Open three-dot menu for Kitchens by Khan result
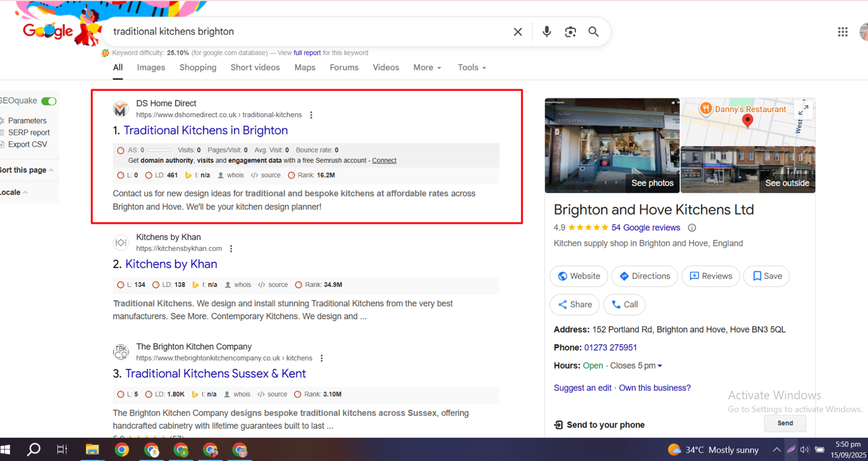Viewport: 868px width, 461px height. pyautogui.click(x=231, y=248)
